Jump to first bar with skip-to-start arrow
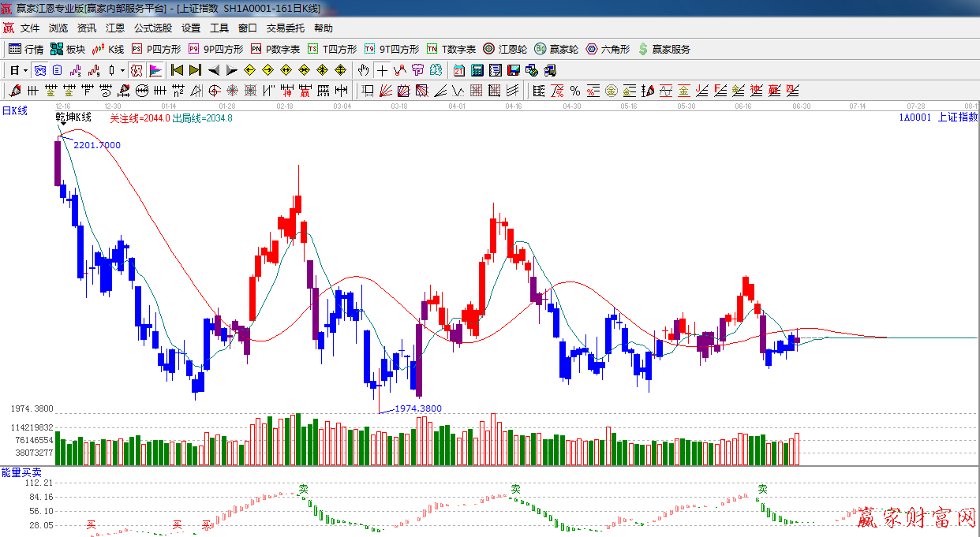Image resolution: width=980 pixels, height=537 pixels. (x=177, y=70)
